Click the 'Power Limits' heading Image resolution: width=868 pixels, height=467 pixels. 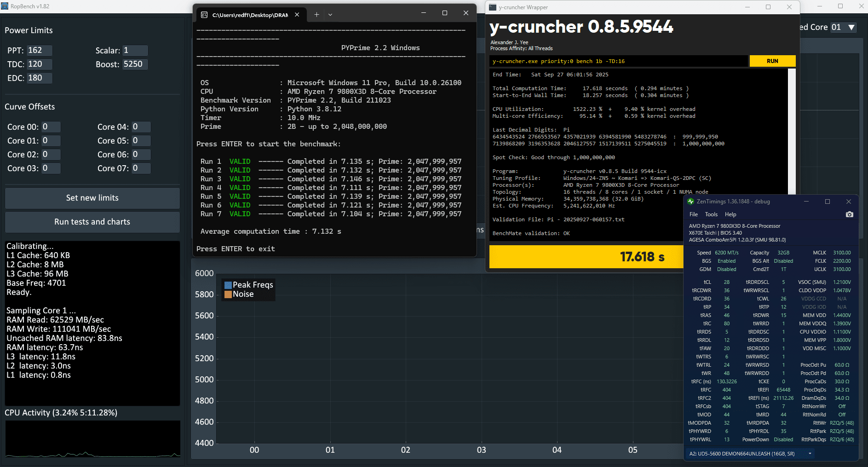click(x=29, y=30)
